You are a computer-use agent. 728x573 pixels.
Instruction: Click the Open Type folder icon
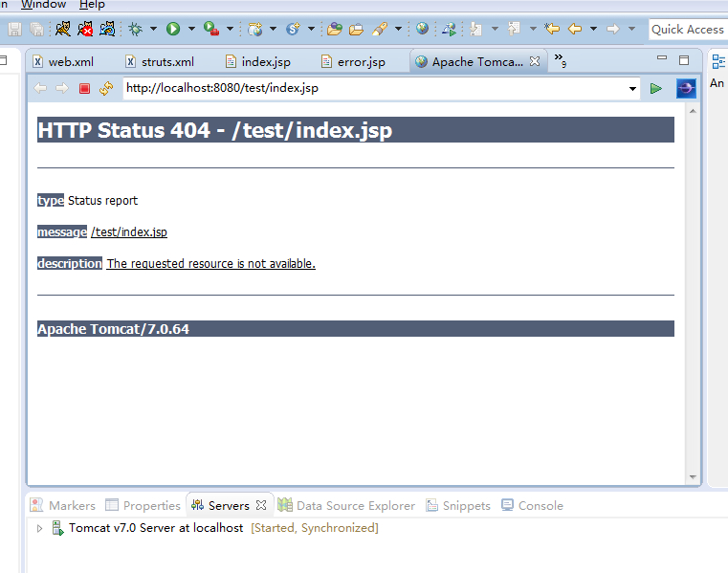point(334,29)
